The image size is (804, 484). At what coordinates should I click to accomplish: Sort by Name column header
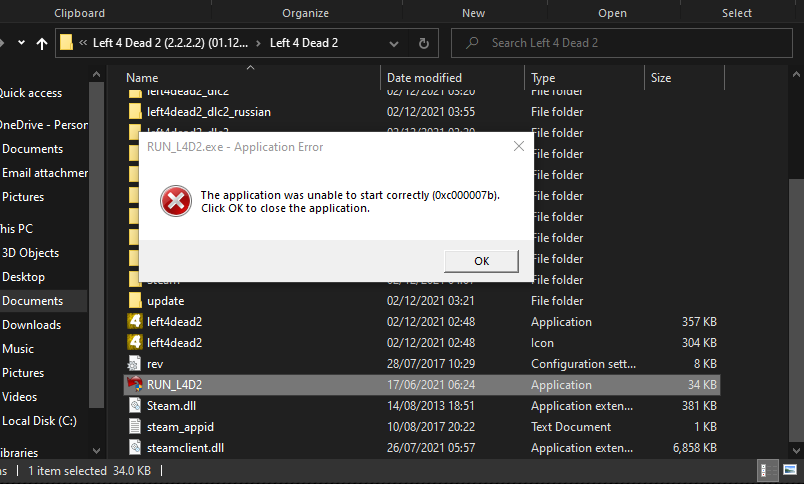coord(142,78)
